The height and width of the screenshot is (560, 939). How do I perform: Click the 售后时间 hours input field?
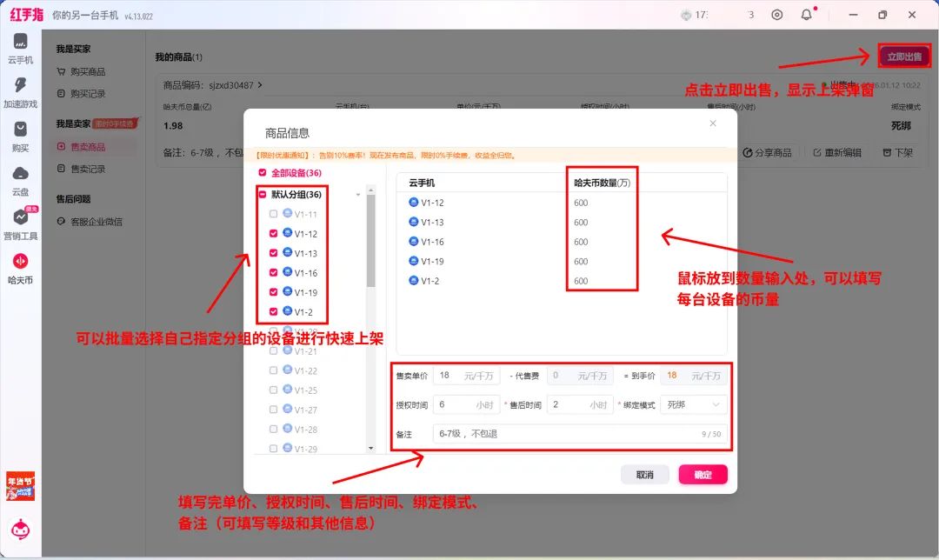point(580,405)
